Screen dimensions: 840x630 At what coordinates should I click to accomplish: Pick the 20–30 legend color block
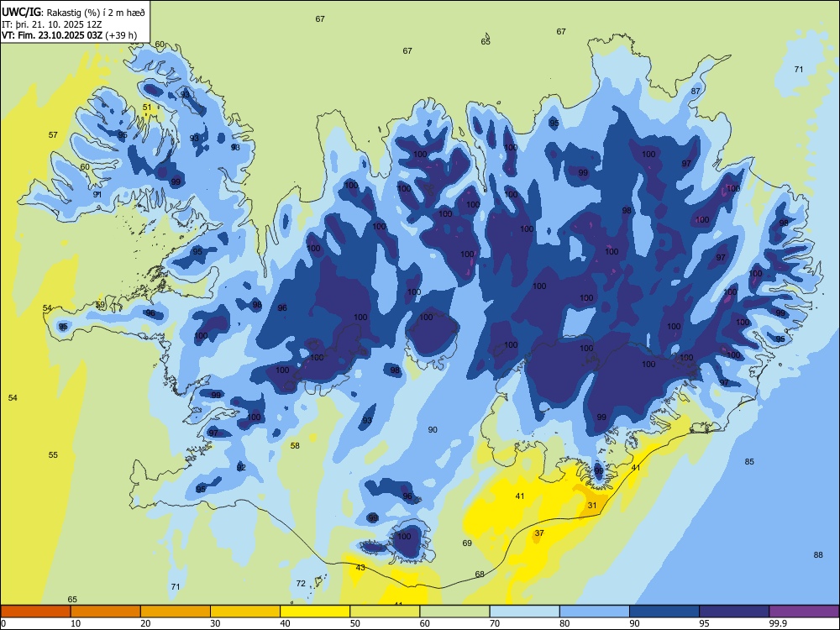pyautogui.click(x=176, y=612)
